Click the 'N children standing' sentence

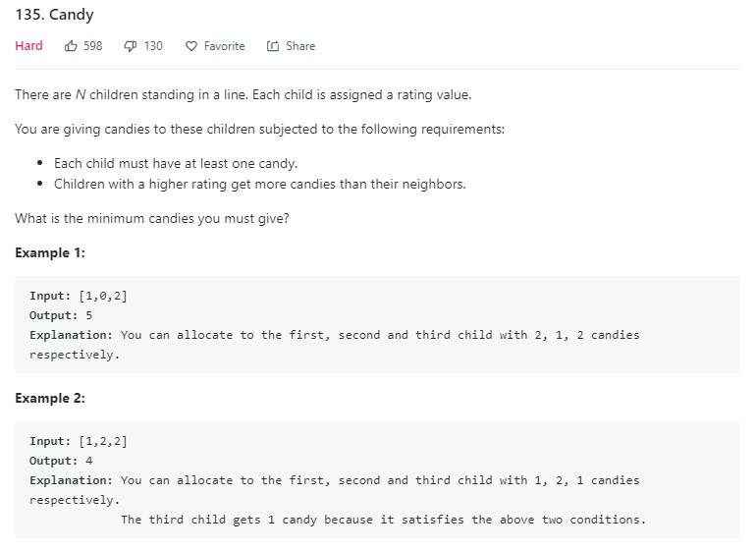pyautogui.click(x=243, y=94)
